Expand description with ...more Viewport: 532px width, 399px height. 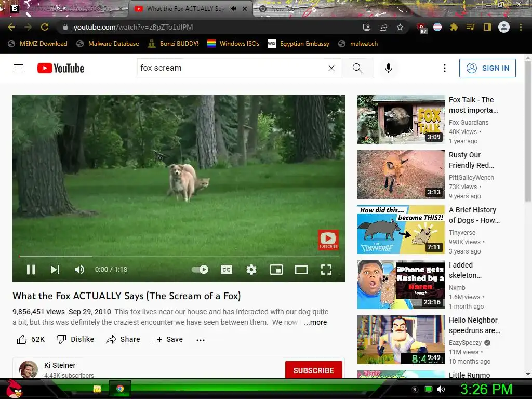tap(315, 322)
